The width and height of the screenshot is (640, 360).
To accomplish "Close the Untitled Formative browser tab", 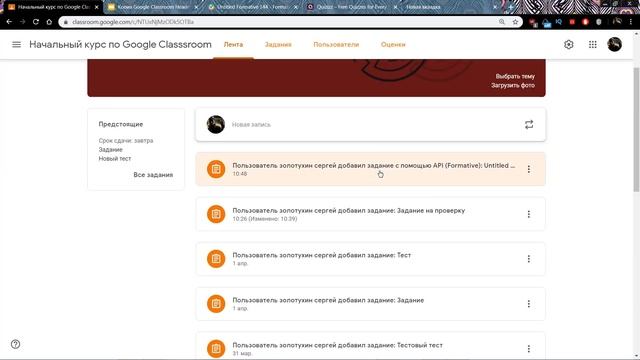I will [x=296, y=7].
